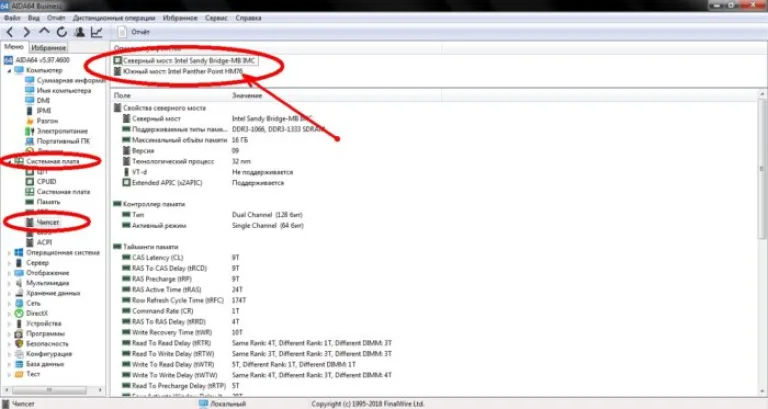Select the Command Rate (CR) row
The image size is (768, 409).
point(180,311)
